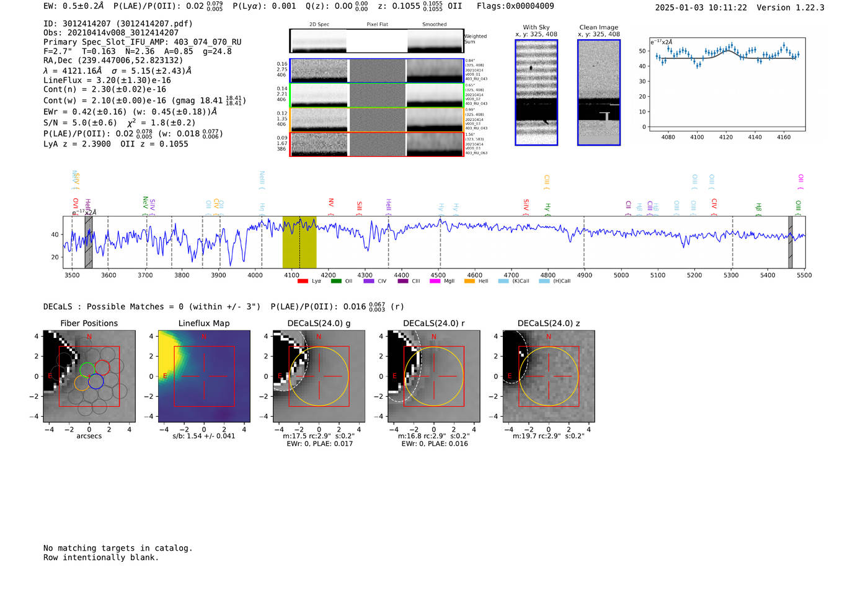Click the Flags:0x00004009 header text
The height and width of the screenshot is (591, 868).
[x=515, y=6]
